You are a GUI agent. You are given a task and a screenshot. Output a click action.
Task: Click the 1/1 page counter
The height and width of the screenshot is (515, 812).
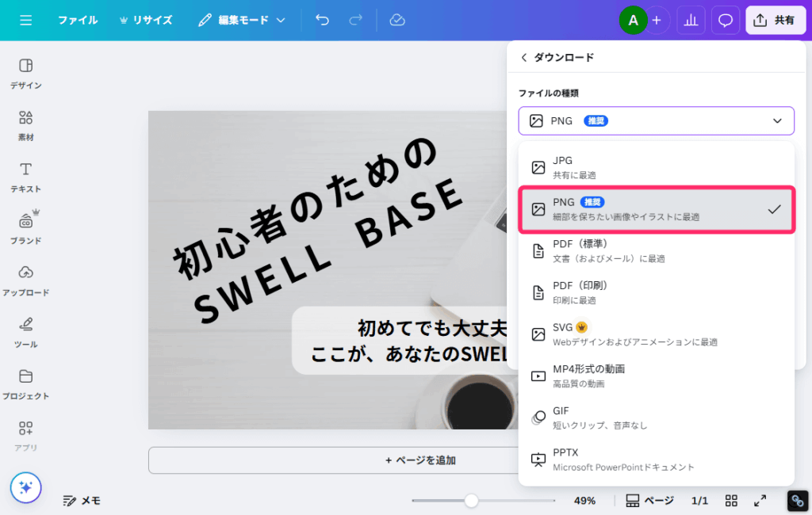coord(699,501)
